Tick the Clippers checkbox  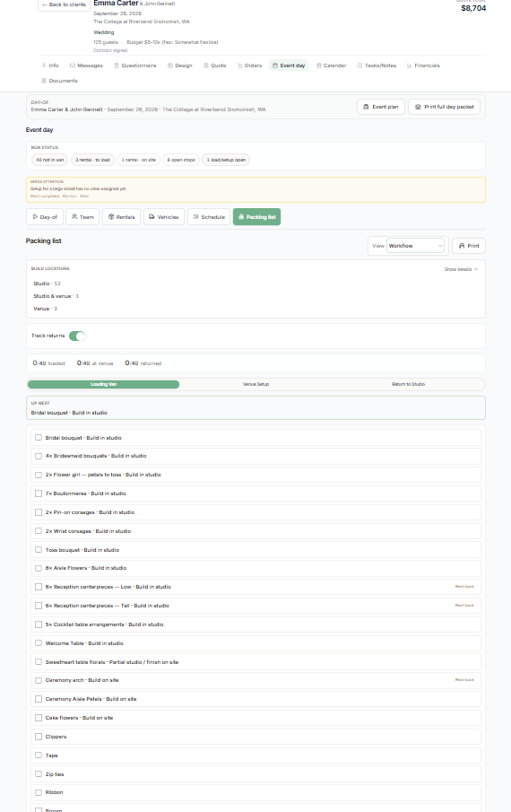click(39, 737)
